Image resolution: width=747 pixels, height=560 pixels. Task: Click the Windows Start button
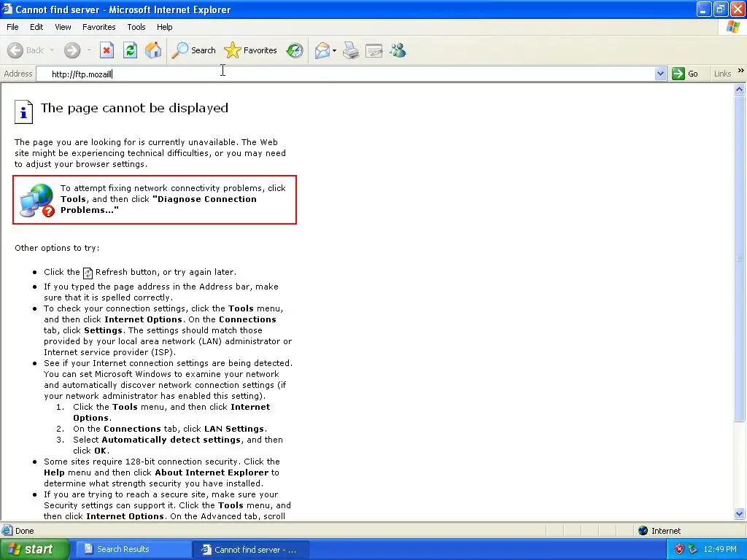pos(34,550)
